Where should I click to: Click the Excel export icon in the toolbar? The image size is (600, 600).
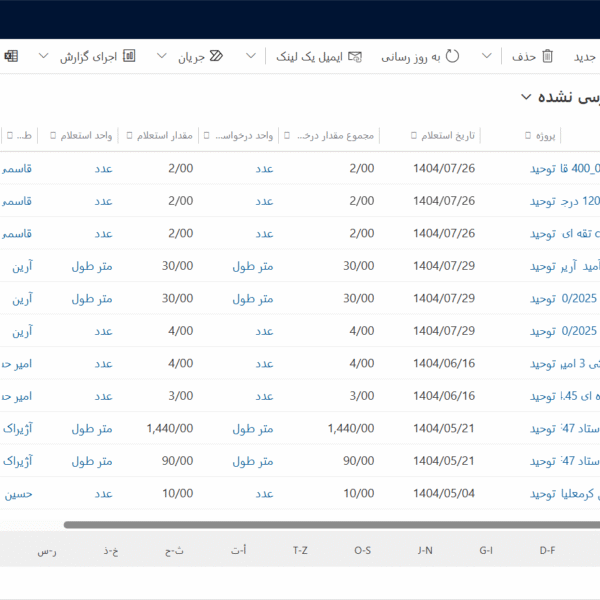(11, 57)
